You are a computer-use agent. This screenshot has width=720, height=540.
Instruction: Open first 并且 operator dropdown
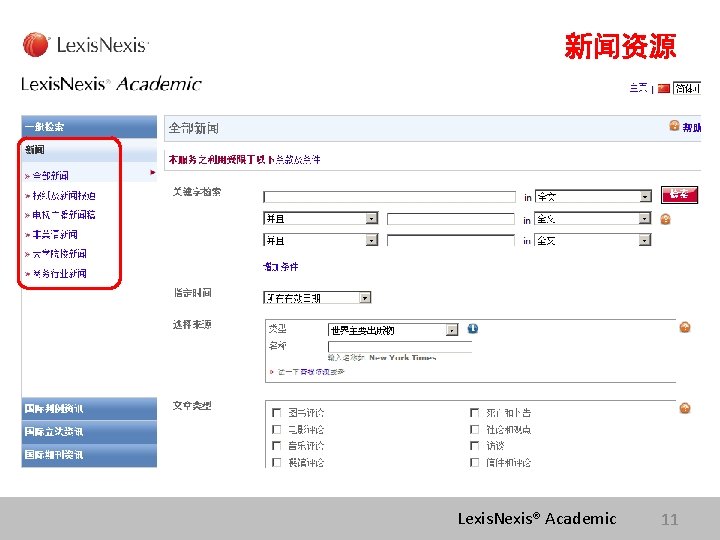coord(321,218)
